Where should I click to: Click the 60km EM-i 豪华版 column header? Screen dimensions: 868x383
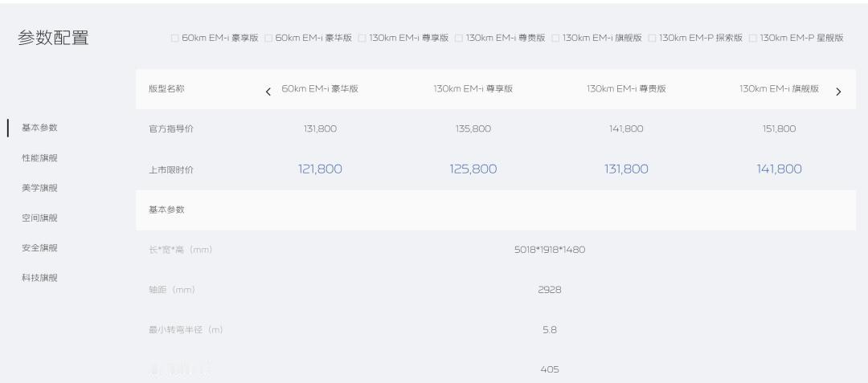(x=320, y=89)
